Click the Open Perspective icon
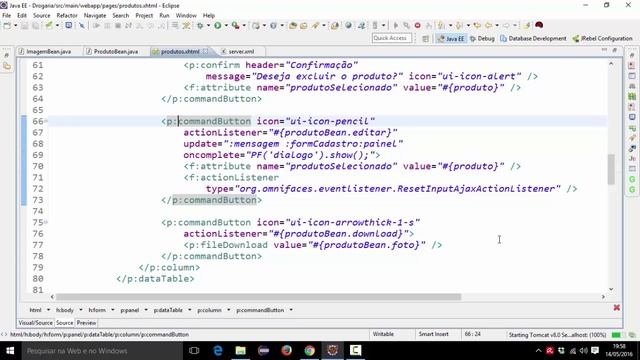Screen dimensions: 640x360 [x=425, y=38]
